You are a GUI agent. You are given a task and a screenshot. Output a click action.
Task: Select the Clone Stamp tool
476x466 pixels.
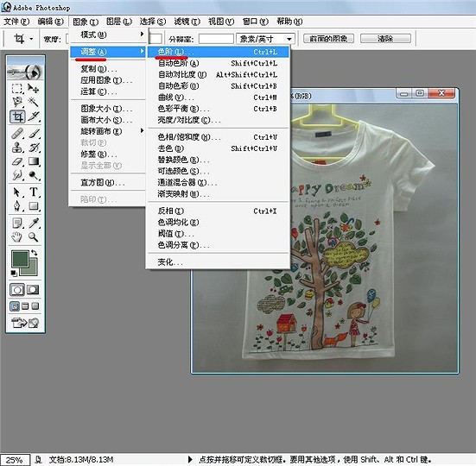pyautogui.click(x=17, y=148)
